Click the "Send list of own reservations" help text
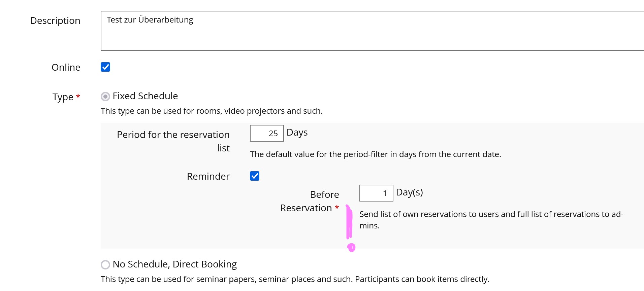644x291 pixels. (491, 214)
